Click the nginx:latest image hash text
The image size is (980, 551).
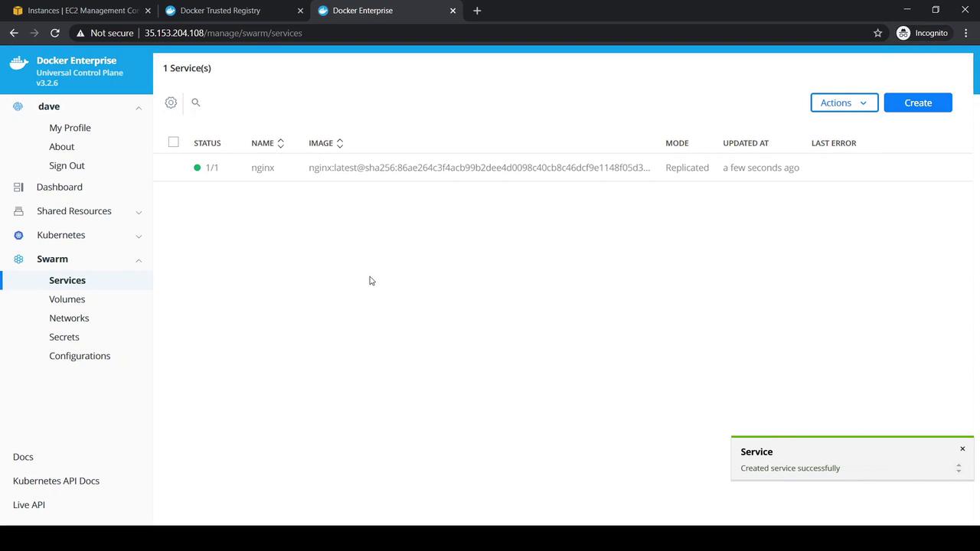click(479, 168)
